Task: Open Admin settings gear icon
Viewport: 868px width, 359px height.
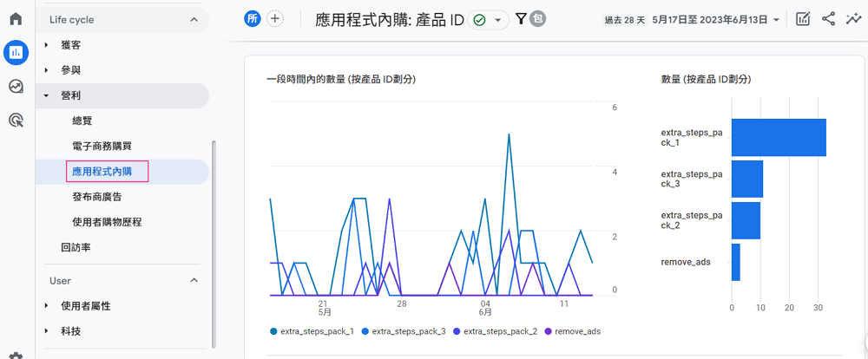Action: point(16,356)
